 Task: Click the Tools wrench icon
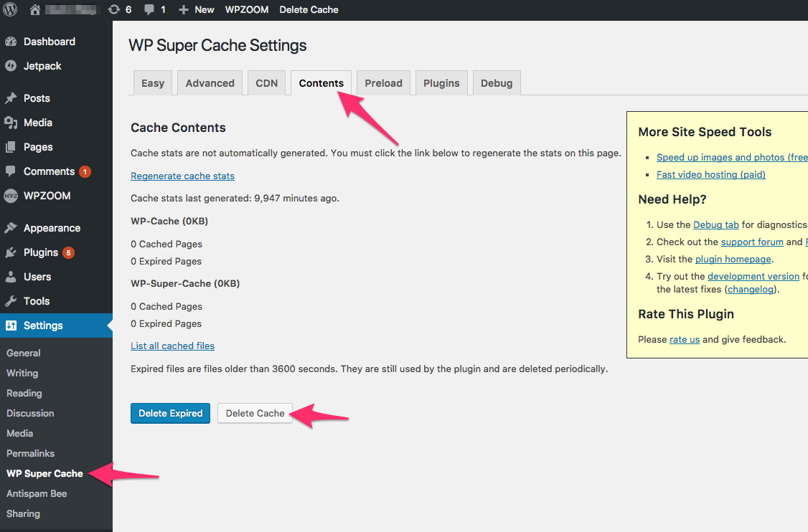coord(11,301)
